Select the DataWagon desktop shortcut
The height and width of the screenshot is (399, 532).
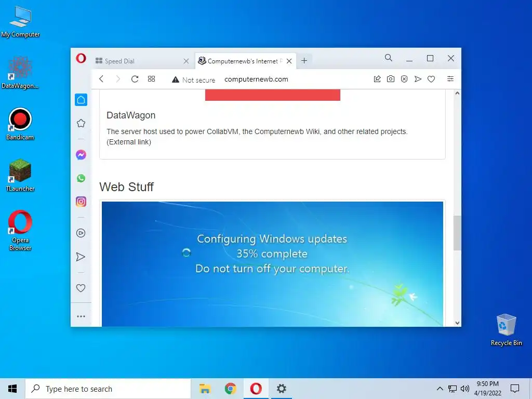coord(20,73)
